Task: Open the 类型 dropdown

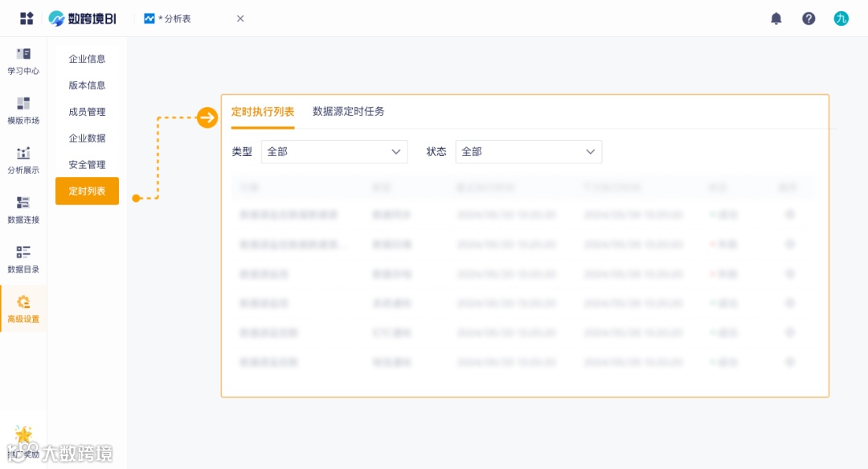Action: (334, 152)
